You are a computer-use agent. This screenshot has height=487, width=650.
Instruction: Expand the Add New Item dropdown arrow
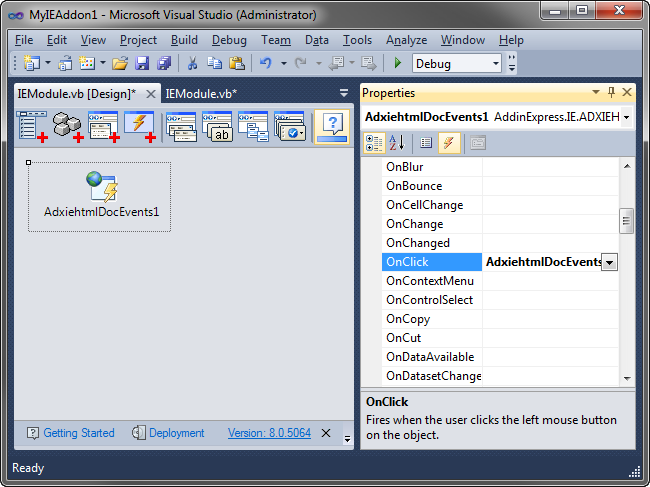[x=103, y=63]
